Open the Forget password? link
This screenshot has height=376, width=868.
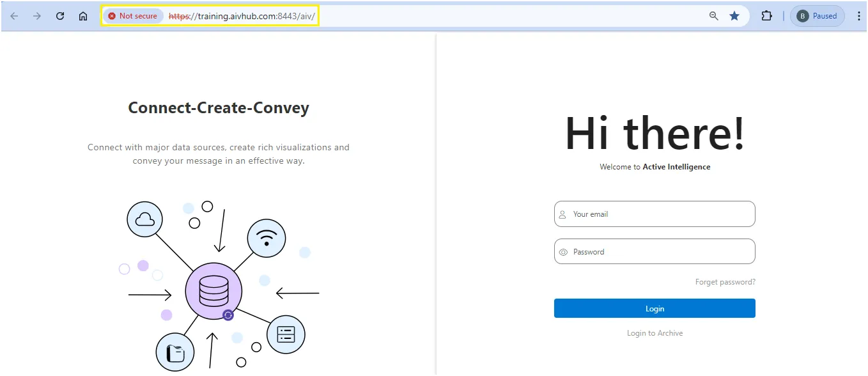(x=725, y=282)
